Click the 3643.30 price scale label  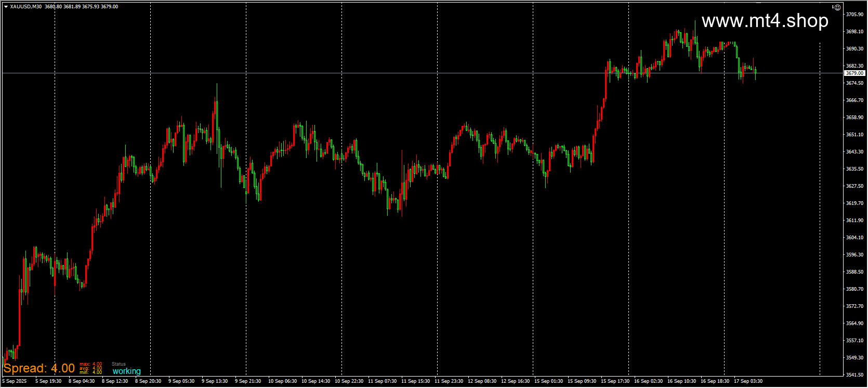[854, 152]
